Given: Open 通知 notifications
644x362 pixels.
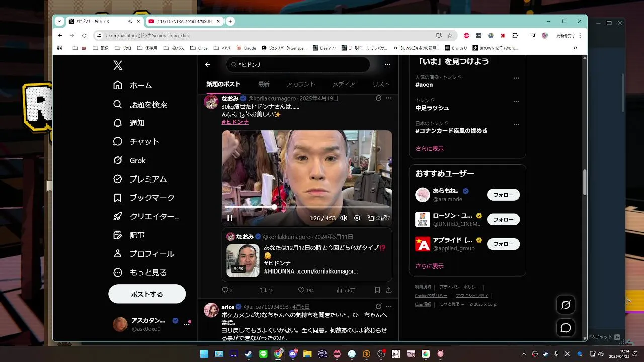Looking at the screenshot, I should 129,123.
